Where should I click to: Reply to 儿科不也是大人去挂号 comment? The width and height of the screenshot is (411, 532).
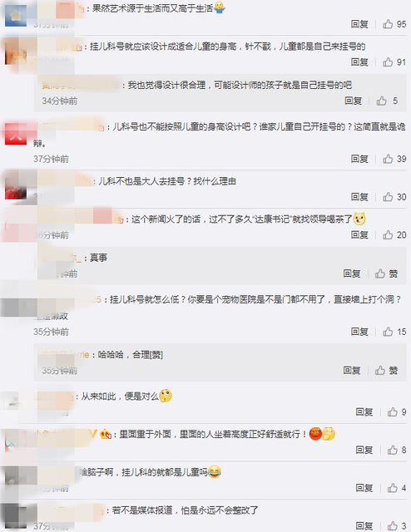(359, 197)
